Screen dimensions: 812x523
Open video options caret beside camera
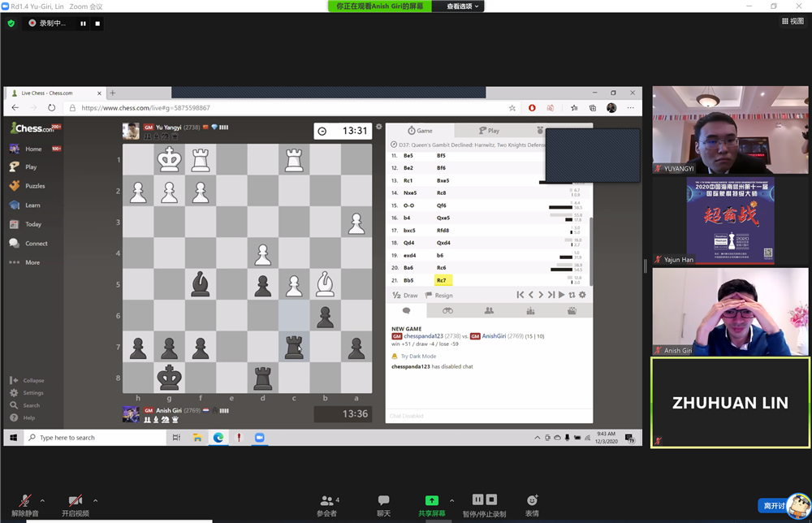[x=95, y=501]
